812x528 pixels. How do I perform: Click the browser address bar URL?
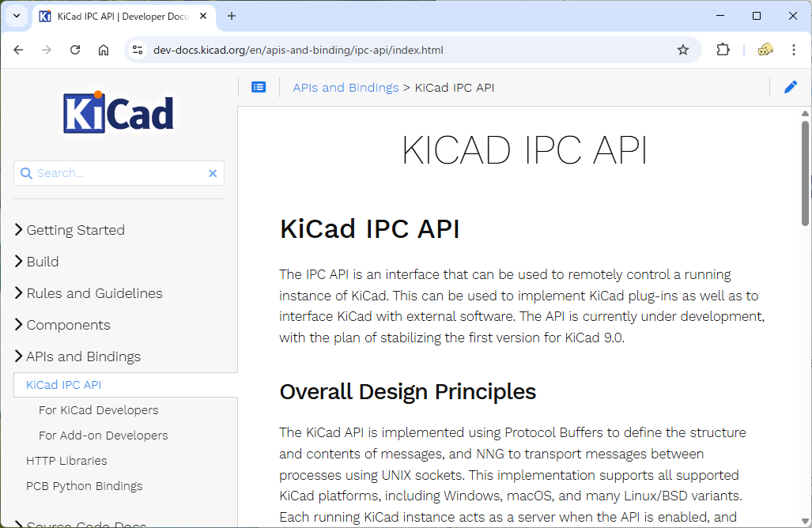(298, 51)
